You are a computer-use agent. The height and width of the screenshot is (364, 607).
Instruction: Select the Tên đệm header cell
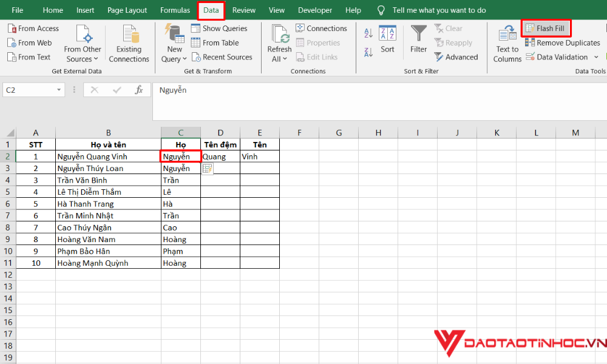pos(220,144)
